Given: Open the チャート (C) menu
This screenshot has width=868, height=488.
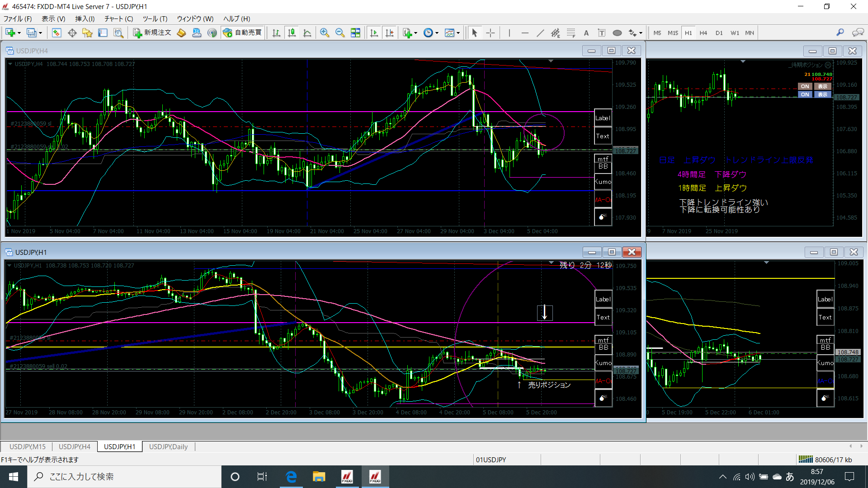Looking at the screenshot, I should [x=118, y=19].
